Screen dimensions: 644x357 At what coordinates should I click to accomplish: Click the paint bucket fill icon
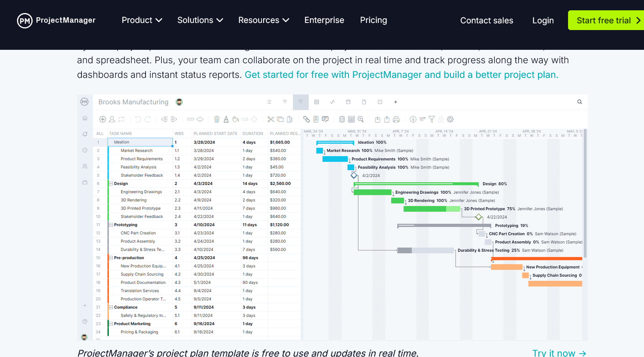pyautogui.click(x=235, y=119)
